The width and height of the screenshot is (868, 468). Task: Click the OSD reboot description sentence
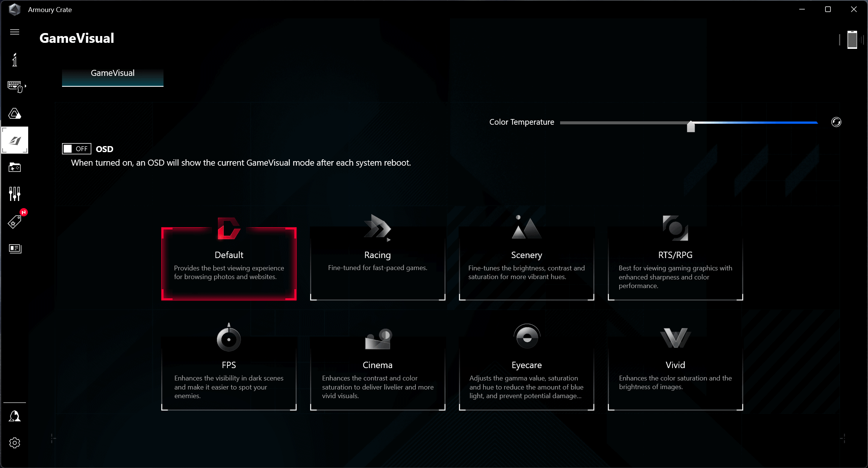point(241,163)
